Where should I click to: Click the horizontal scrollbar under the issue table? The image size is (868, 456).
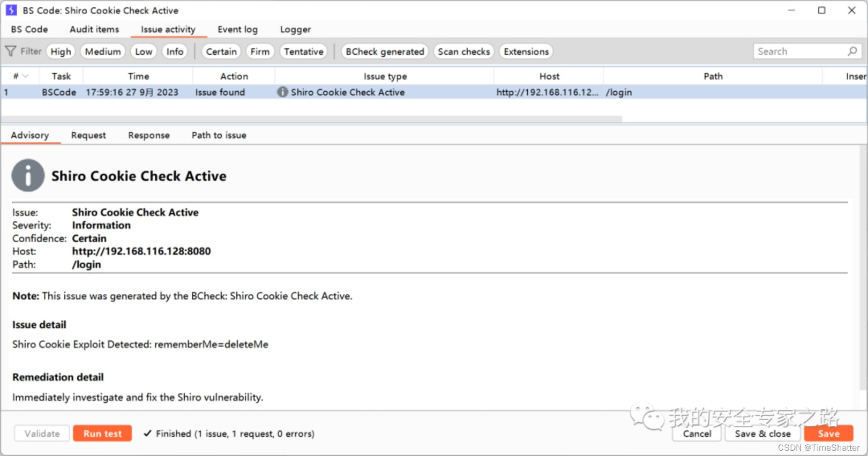(x=312, y=119)
